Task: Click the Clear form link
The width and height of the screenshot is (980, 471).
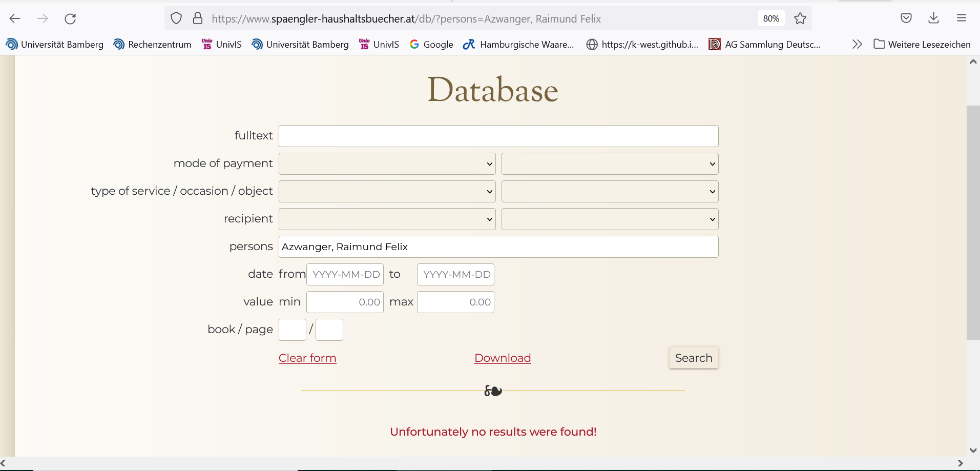Action: pyautogui.click(x=307, y=358)
